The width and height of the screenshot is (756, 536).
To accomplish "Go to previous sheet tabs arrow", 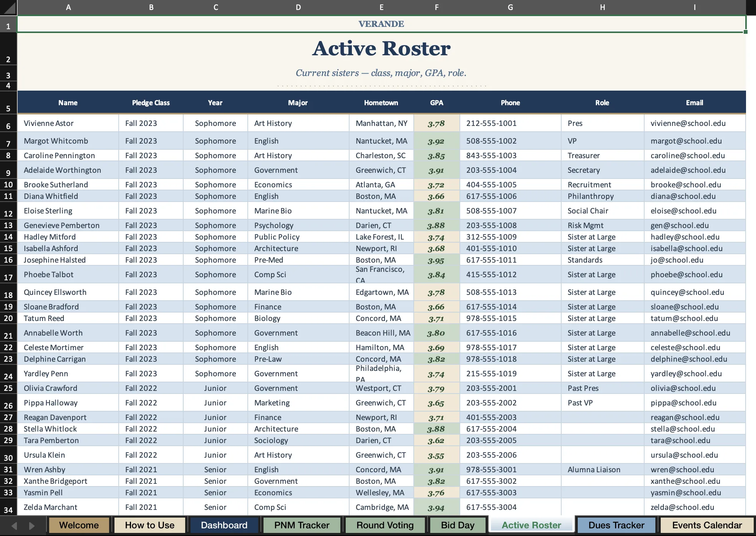I will coord(15,526).
